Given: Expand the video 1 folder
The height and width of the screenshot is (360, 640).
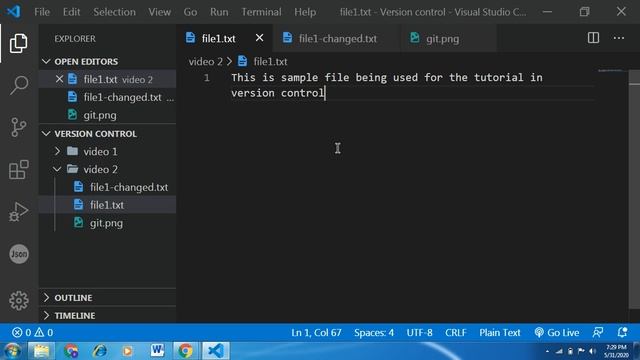Looking at the screenshot, I should (108, 151).
